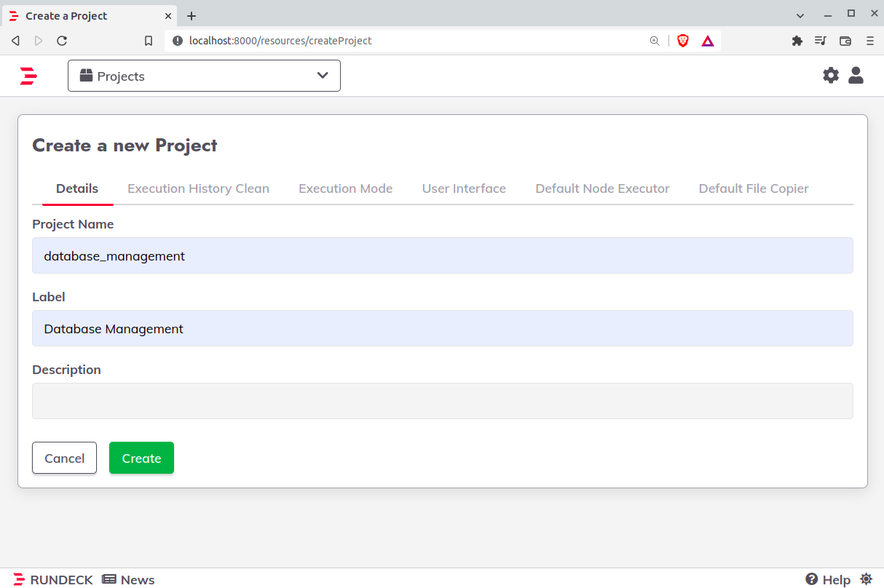Click the browser extensions puzzle icon
884x588 pixels.
tap(797, 41)
